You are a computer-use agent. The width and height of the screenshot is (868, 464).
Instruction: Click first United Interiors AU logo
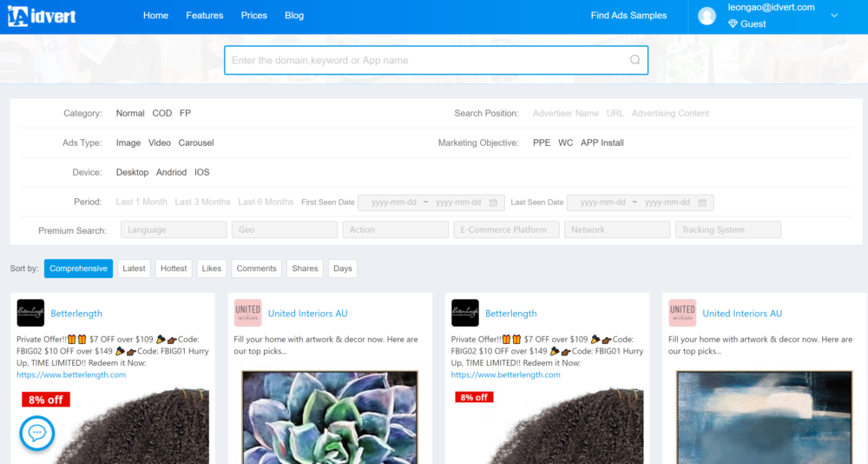point(247,313)
